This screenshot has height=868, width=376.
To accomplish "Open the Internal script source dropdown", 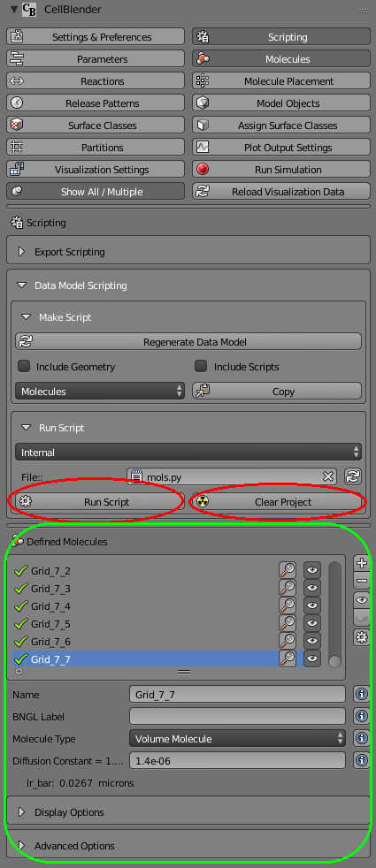I will 188,453.
